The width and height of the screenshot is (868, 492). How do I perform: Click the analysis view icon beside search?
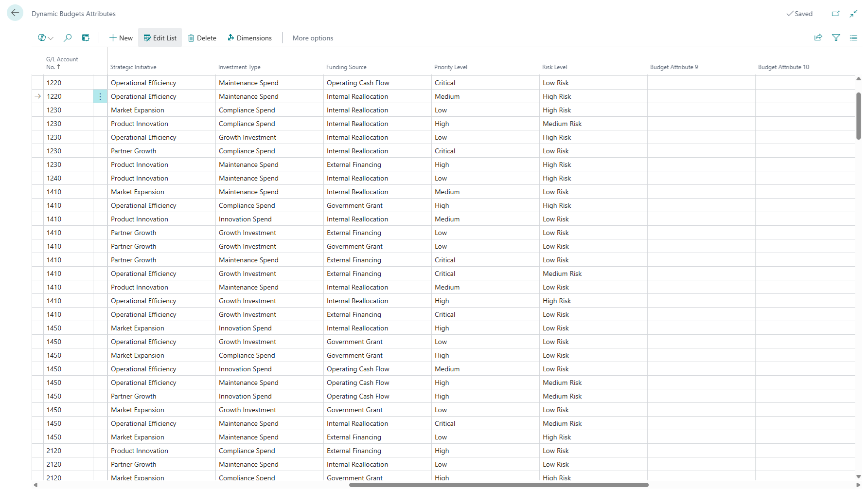click(x=86, y=38)
